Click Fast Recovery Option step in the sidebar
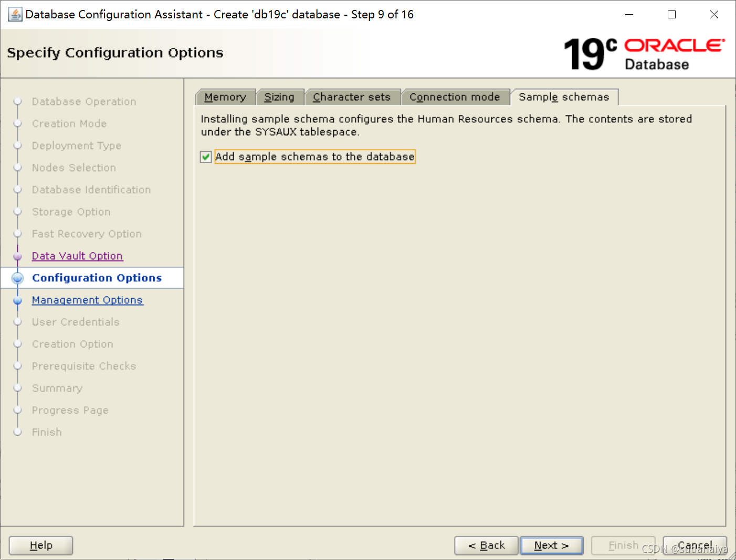The width and height of the screenshot is (736, 560). (x=87, y=234)
